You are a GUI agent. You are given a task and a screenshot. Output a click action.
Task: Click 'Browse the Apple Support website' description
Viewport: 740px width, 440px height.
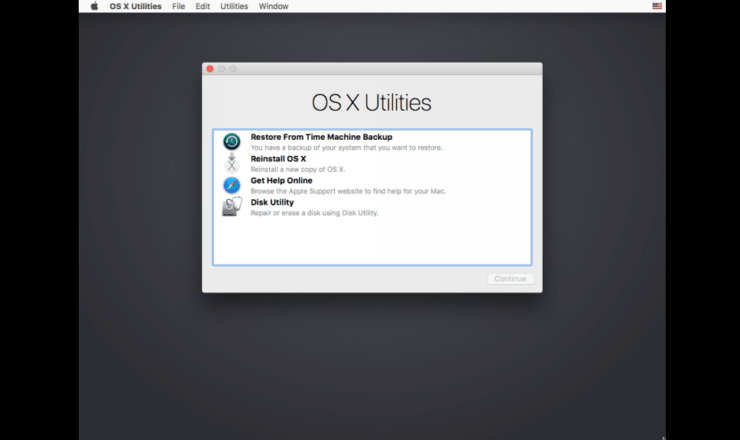[x=348, y=191]
